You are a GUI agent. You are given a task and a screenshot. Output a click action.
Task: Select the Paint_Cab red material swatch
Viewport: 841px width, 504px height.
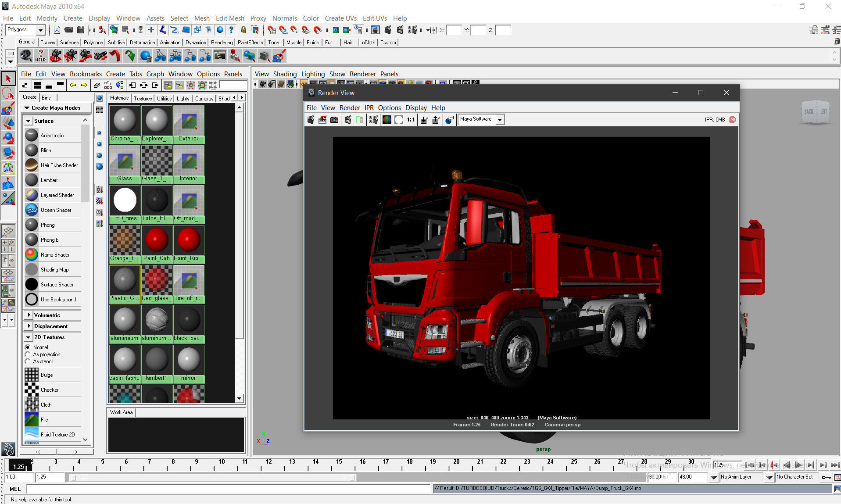[x=157, y=244]
